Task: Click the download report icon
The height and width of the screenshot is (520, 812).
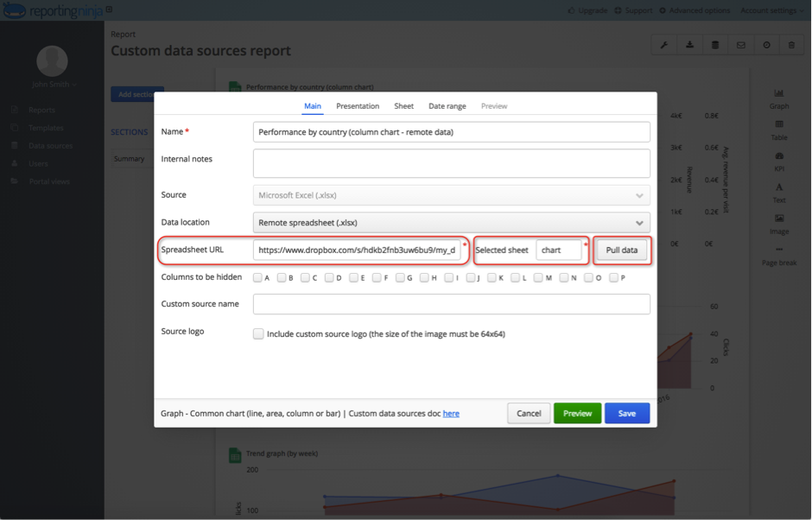Action: 689,43
